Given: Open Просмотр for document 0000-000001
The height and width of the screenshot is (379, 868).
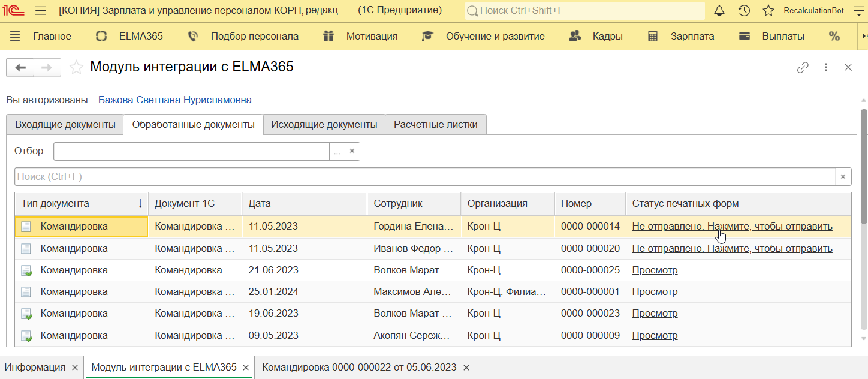Looking at the screenshot, I should [655, 291].
